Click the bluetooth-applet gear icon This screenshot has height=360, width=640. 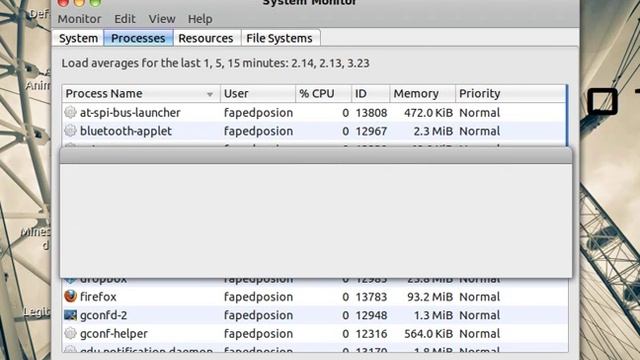(70, 131)
